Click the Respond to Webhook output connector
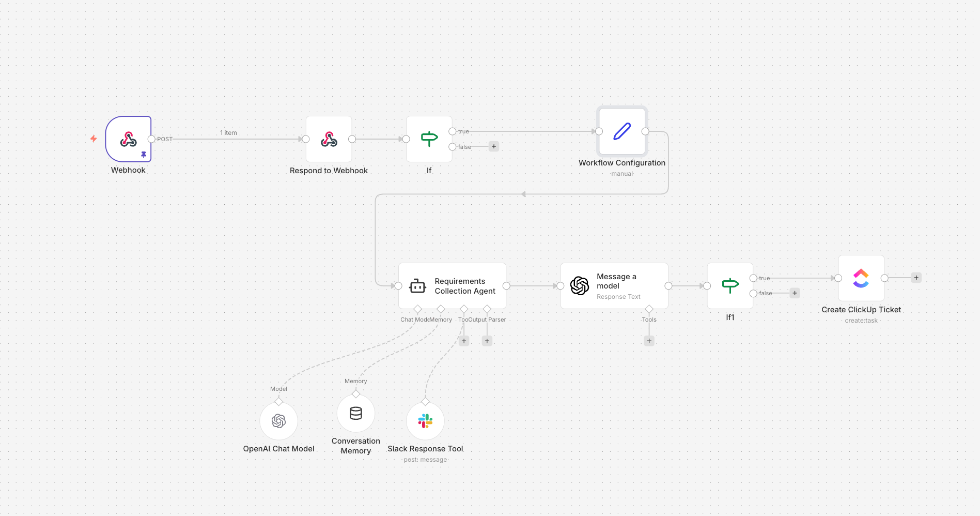 tap(352, 139)
